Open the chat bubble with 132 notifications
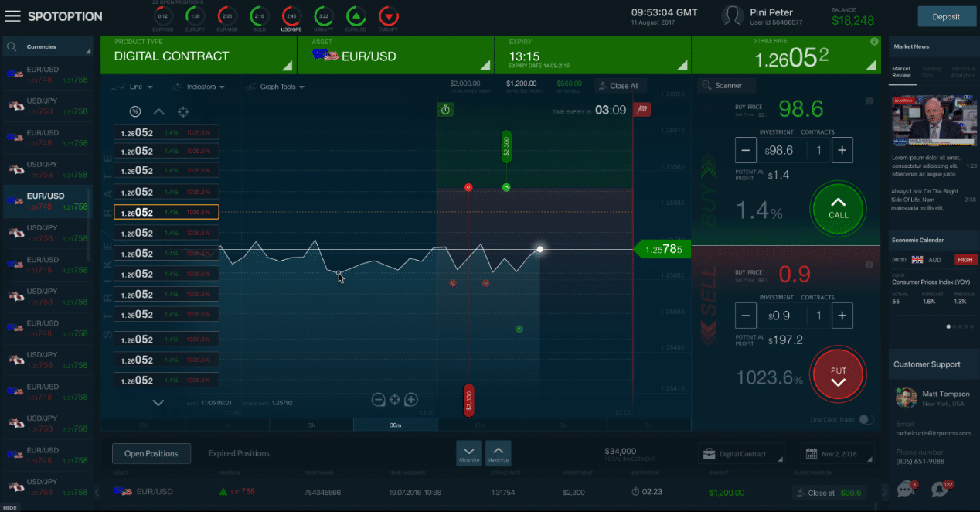Image resolution: width=980 pixels, height=512 pixels. point(940,489)
